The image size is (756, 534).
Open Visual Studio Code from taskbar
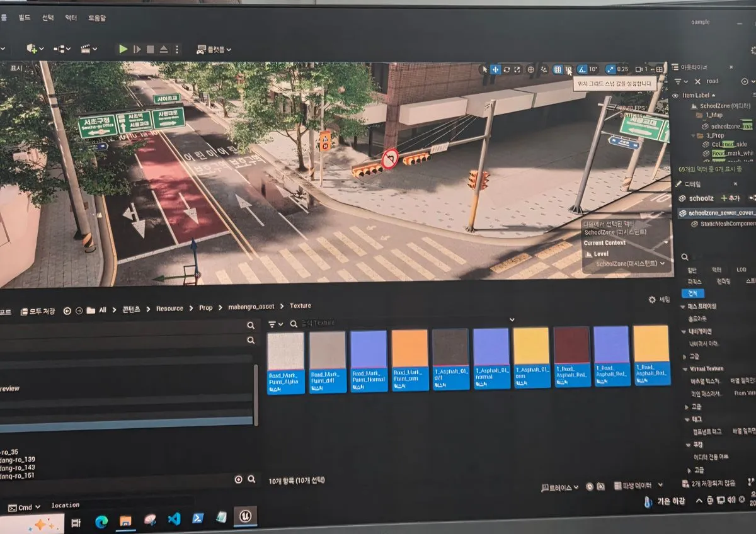click(x=174, y=520)
